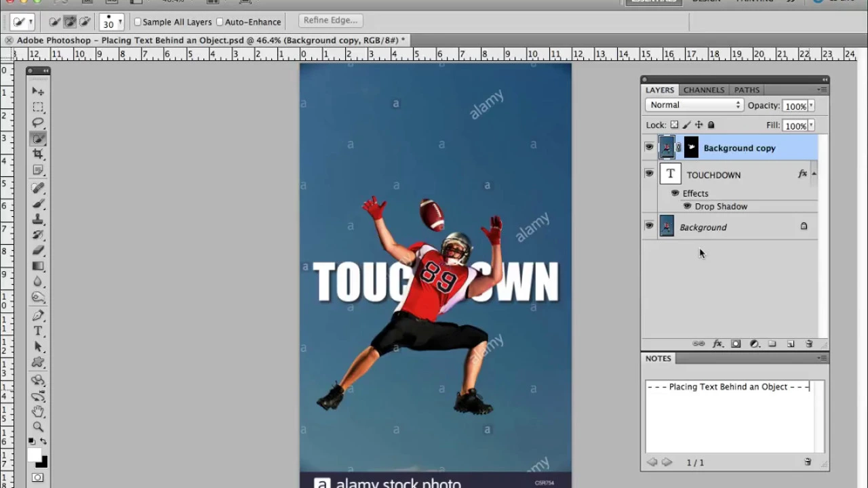Enable Sample All Layers checkbox
Viewport: 868px width, 488px height.
(x=138, y=22)
